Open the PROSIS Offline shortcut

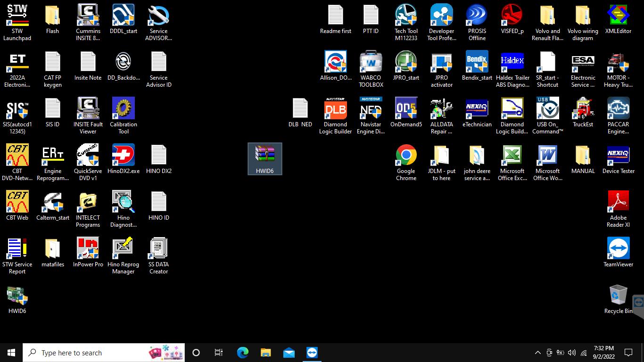pos(477,22)
